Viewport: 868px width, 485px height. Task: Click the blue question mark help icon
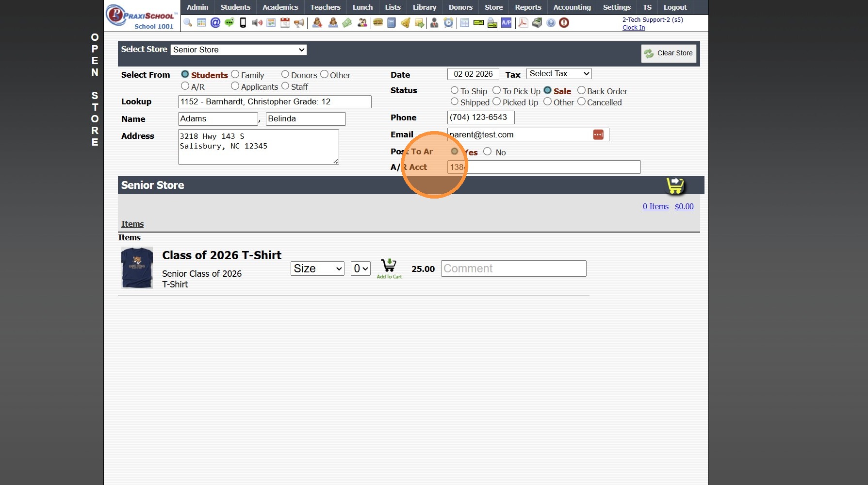point(551,23)
